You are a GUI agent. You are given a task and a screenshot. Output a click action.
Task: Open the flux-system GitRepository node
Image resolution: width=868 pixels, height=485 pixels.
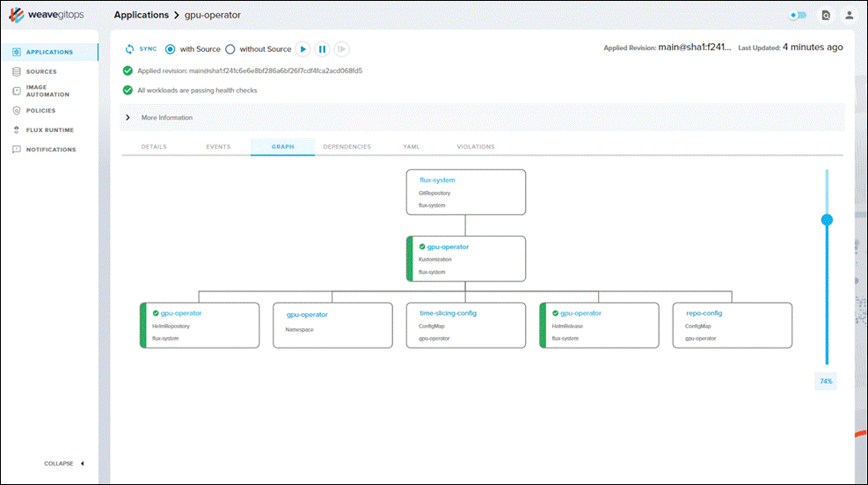[466, 193]
